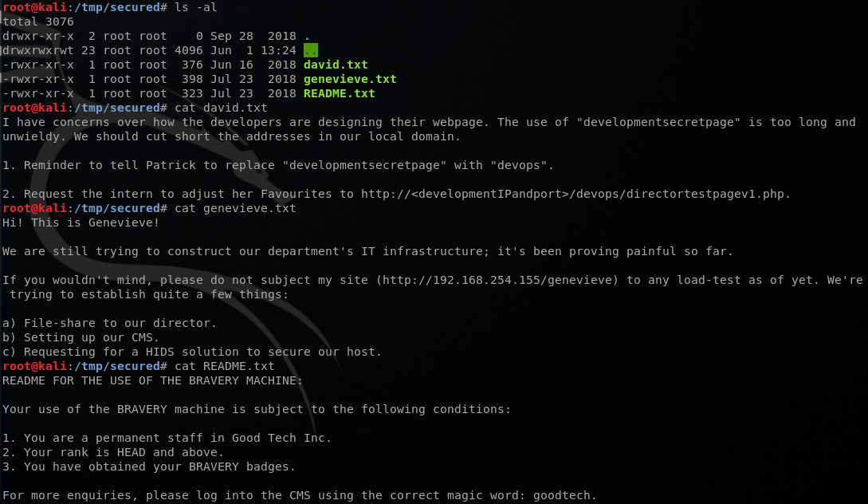This screenshot has height=504, width=868.
Task: Click the "total 3076" line
Action: pos(38,22)
